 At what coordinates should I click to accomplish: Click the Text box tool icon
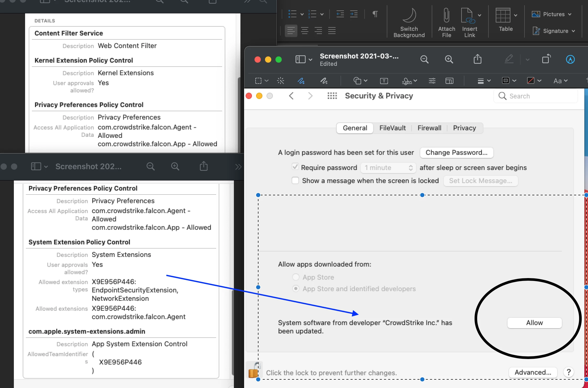[x=384, y=81]
